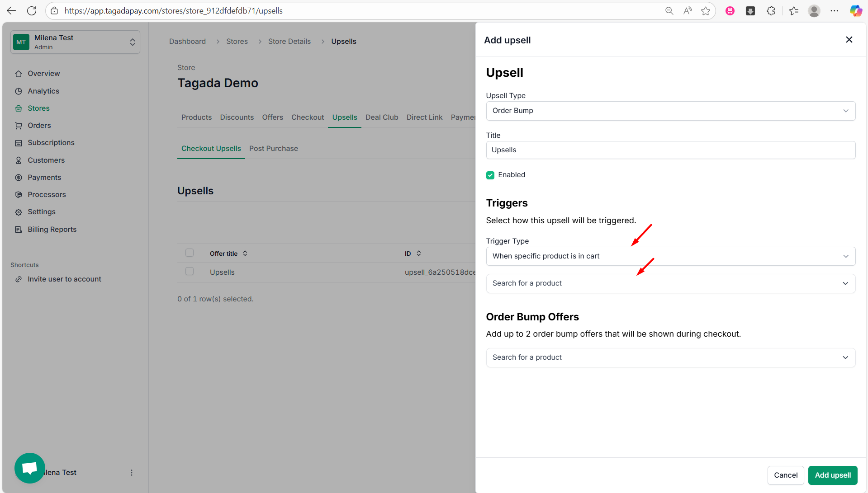
Task: Open the Upsell Type dropdown
Action: click(670, 111)
